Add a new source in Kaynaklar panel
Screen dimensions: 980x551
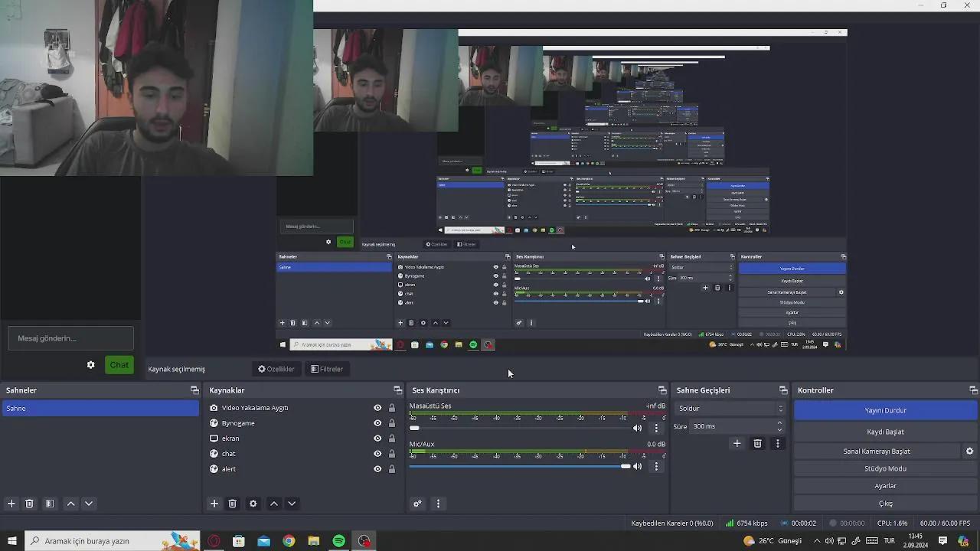coord(214,504)
